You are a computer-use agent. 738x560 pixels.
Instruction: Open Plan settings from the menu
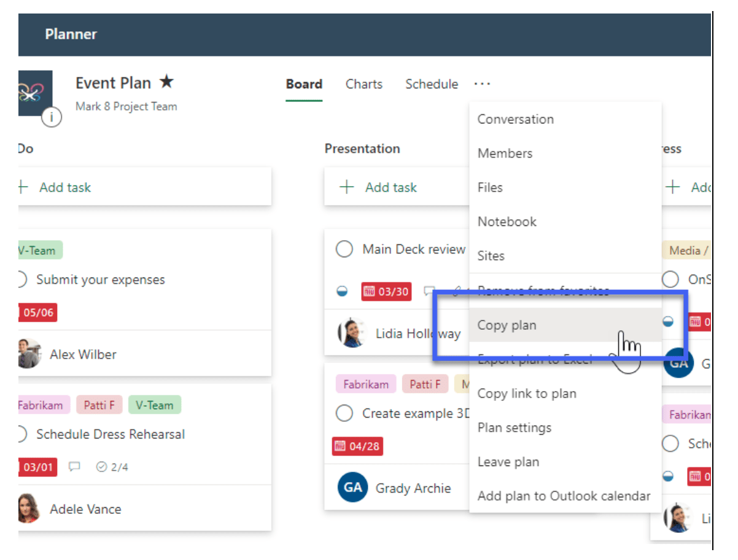pyautogui.click(x=565, y=428)
